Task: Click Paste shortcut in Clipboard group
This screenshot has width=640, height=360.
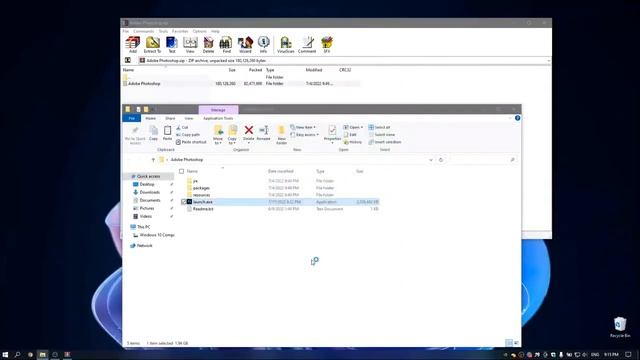Action: (191, 142)
